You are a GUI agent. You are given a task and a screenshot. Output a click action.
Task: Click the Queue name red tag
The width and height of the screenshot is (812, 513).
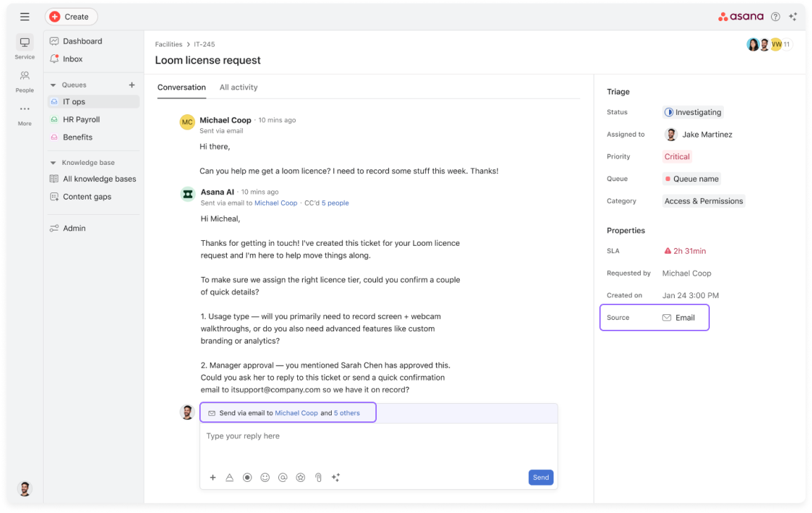point(692,179)
